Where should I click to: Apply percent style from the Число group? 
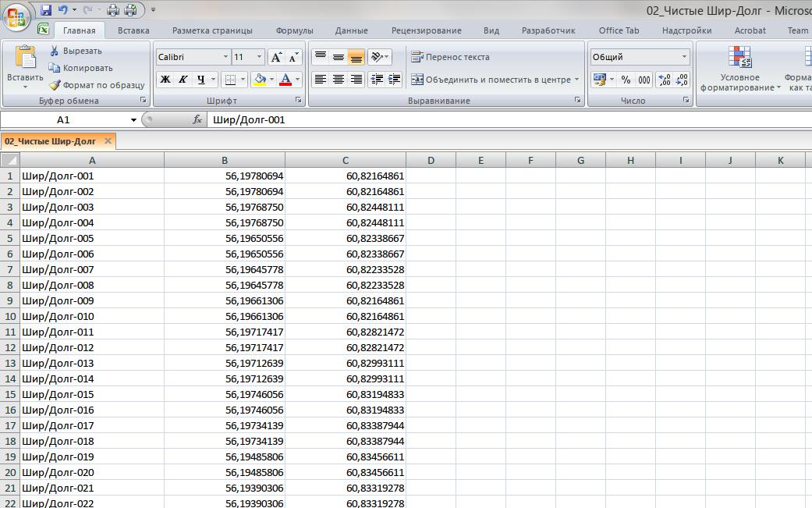[x=626, y=80]
